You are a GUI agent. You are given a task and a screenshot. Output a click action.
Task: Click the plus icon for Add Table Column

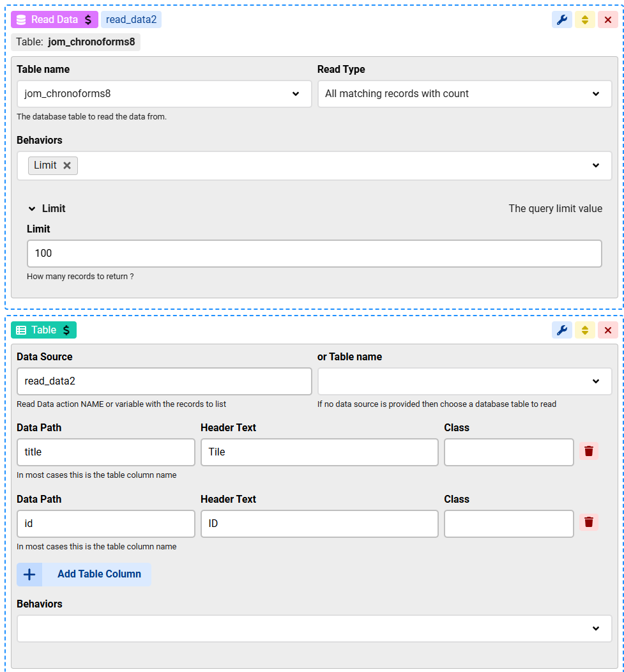29,574
